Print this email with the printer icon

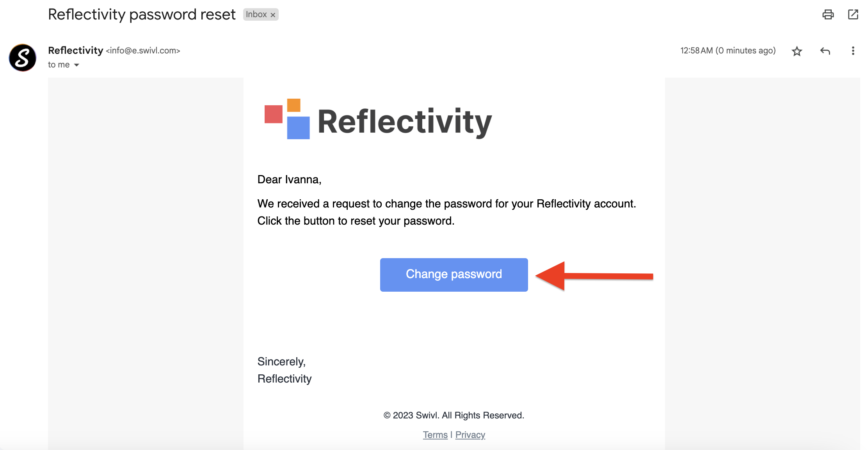tap(828, 15)
